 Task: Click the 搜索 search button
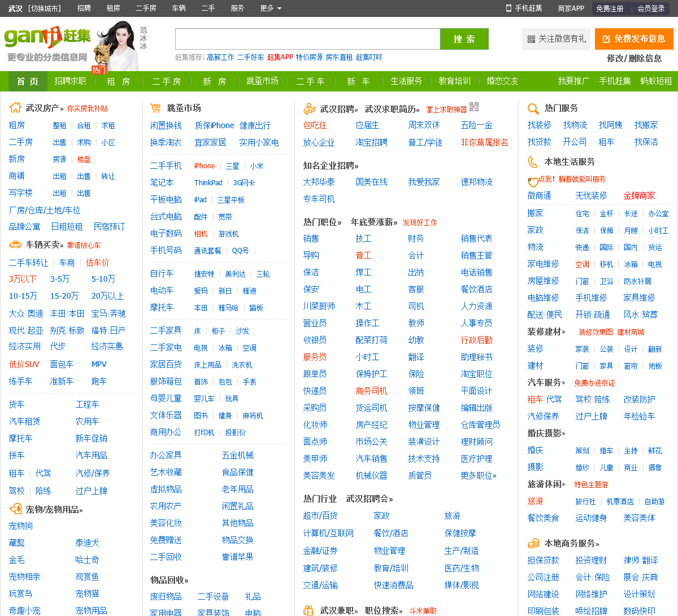464,39
